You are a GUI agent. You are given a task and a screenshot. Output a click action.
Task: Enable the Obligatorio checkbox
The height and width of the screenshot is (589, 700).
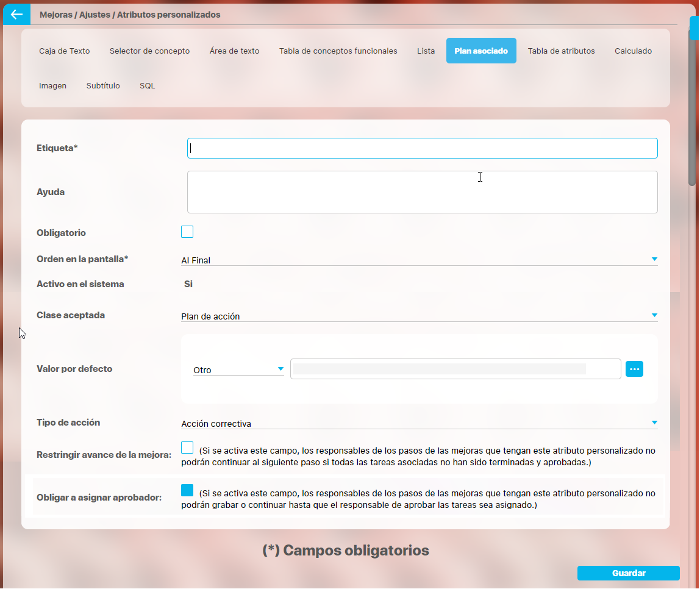pos(187,232)
